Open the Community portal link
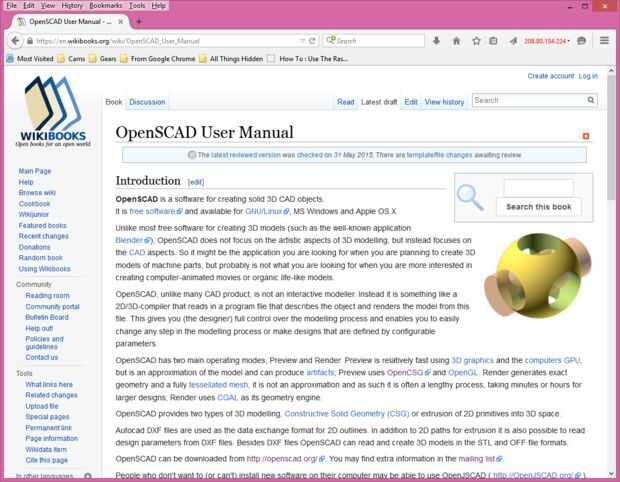 coord(52,307)
